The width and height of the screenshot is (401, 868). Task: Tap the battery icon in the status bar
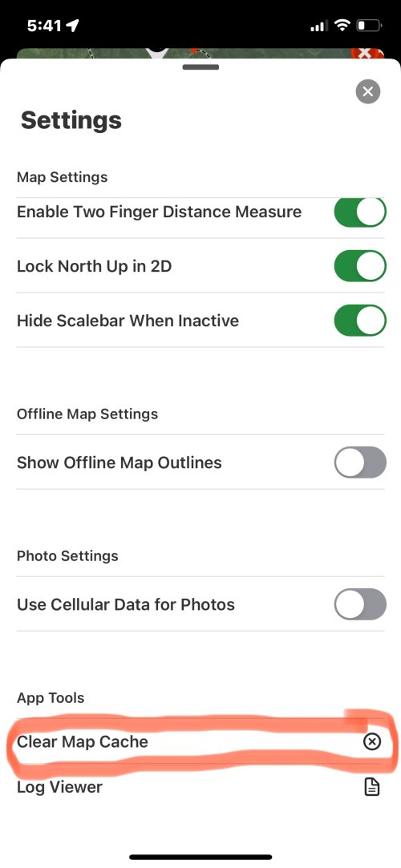coord(369,25)
